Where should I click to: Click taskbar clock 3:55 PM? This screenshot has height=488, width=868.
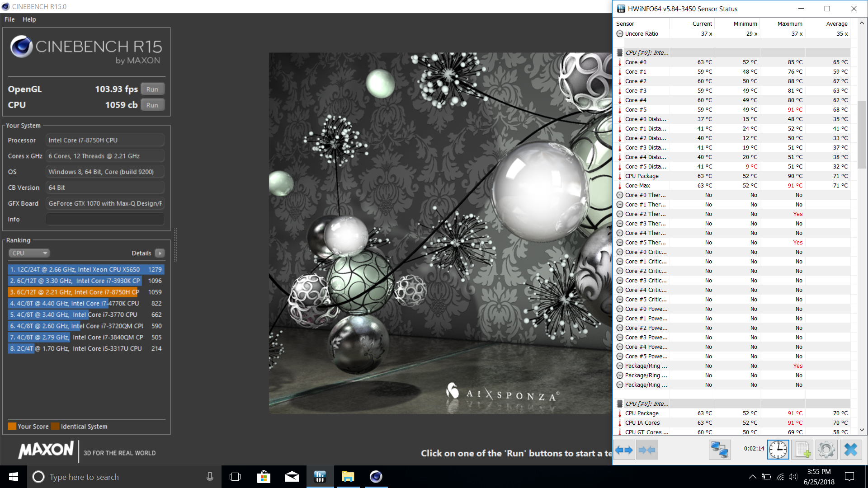coord(819,477)
